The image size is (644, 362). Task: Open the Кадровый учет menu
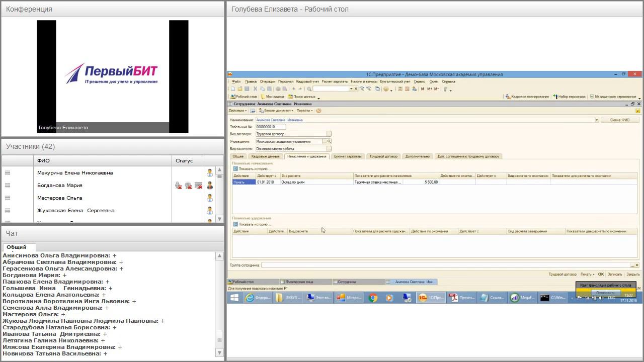point(307,81)
